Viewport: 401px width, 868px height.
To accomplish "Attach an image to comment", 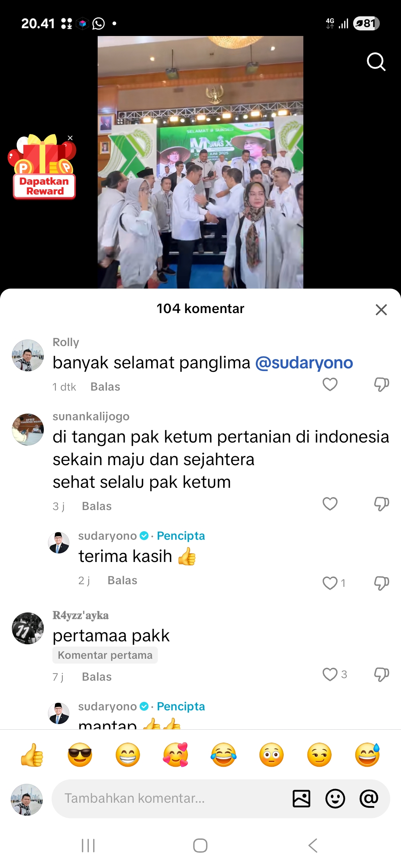I will tap(301, 798).
